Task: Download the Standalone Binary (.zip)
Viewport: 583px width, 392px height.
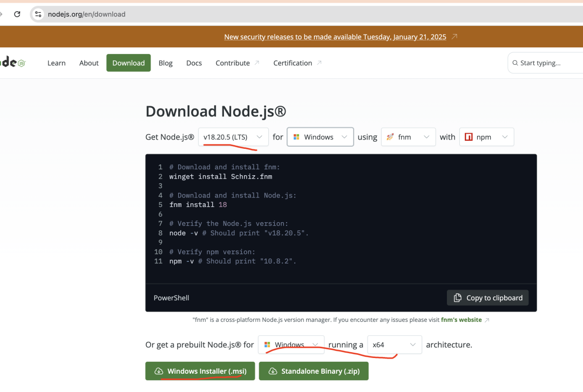Action: pos(314,371)
